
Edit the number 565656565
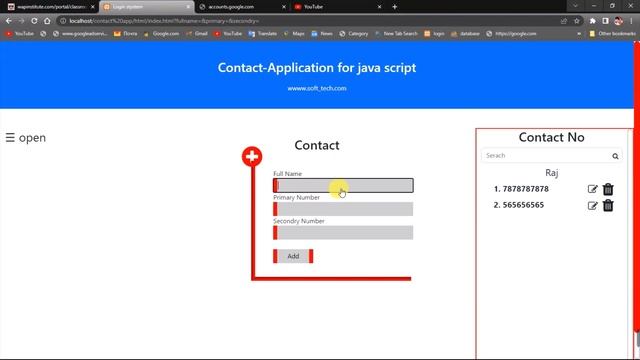click(x=592, y=205)
